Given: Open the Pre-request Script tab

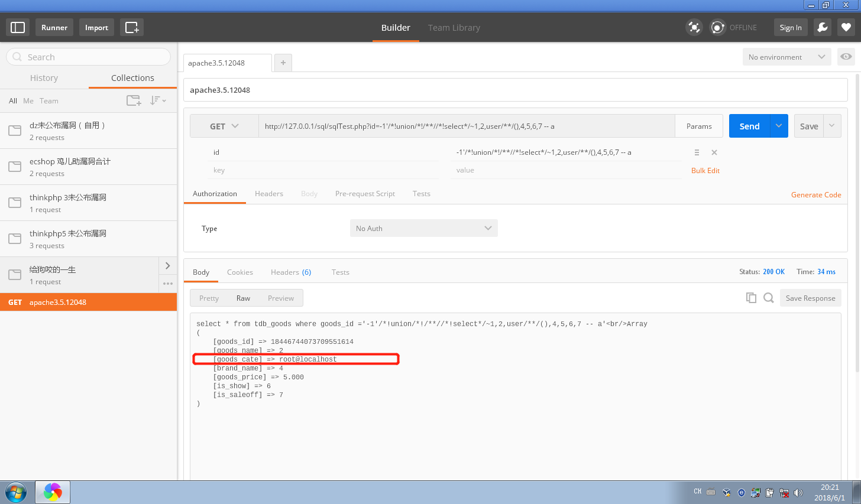Looking at the screenshot, I should pyautogui.click(x=365, y=194).
